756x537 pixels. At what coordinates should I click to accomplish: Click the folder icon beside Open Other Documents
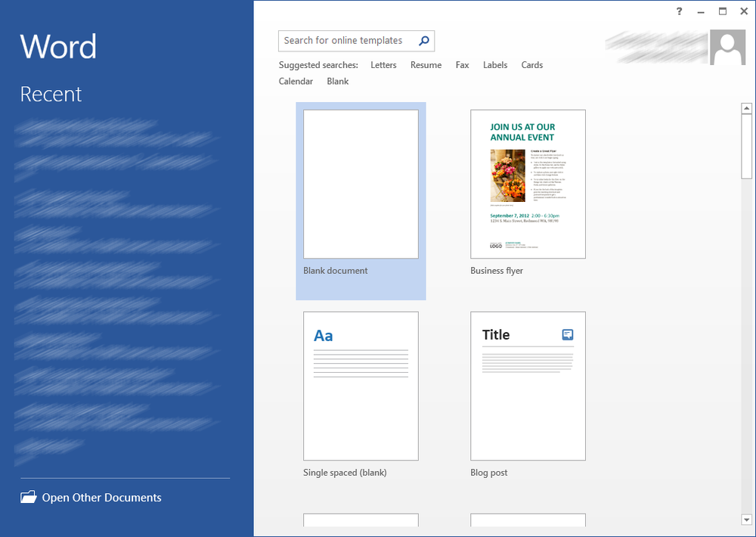pyautogui.click(x=29, y=497)
